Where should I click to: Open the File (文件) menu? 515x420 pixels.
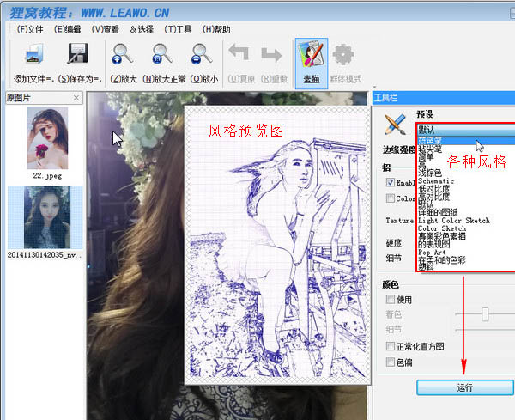30,29
